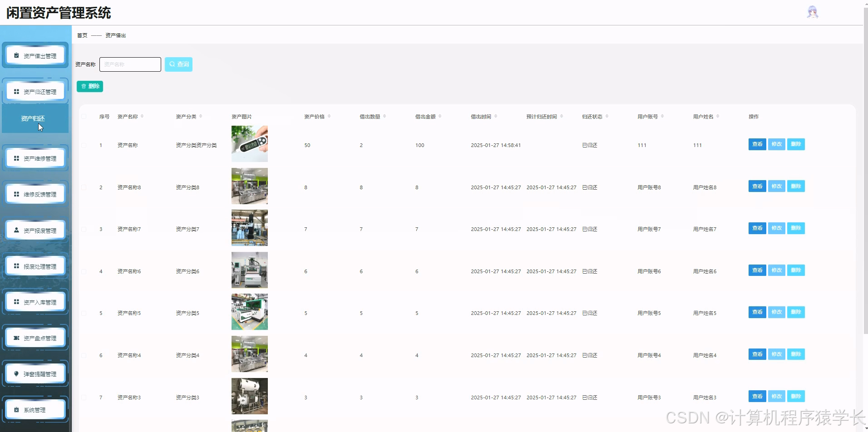Image resolution: width=868 pixels, height=432 pixels.
Task: Click 修改 button for row 资产名称7
Action: click(x=776, y=228)
